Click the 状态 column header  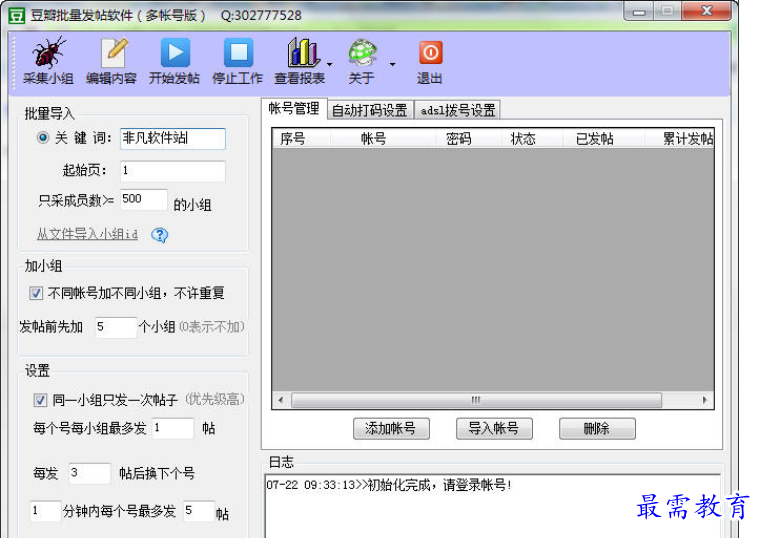pos(531,139)
